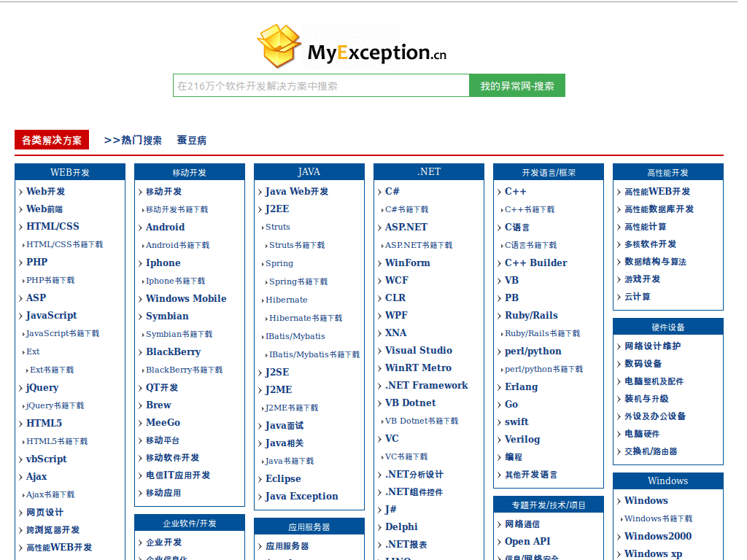
Task: Open the C++ Builder link
Action: 536,262
